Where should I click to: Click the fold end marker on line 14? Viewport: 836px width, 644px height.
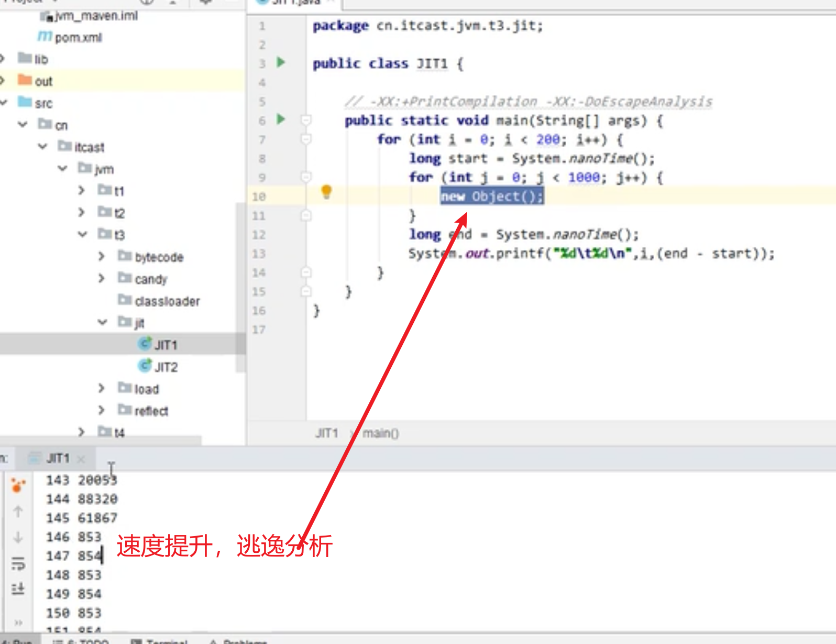306,272
